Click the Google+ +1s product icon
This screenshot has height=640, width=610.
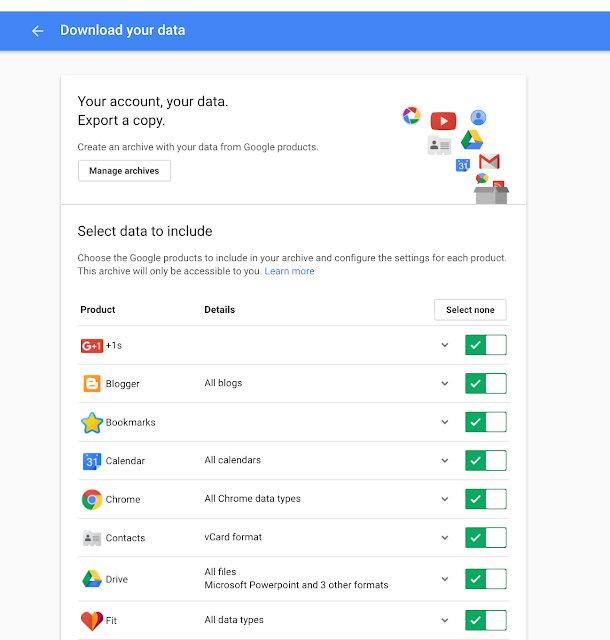point(92,346)
